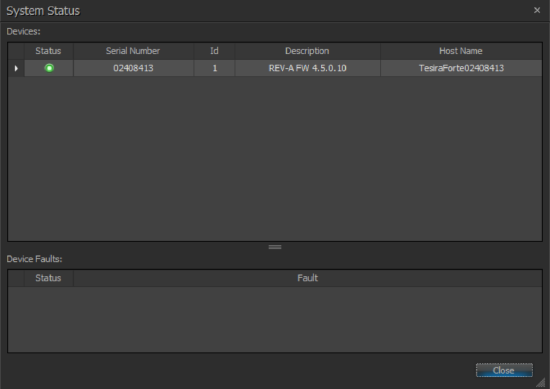Image resolution: width=550 pixels, height=389 pixels.
Task: Click the Status header in Device Faults table
Action: click(48, 278)
